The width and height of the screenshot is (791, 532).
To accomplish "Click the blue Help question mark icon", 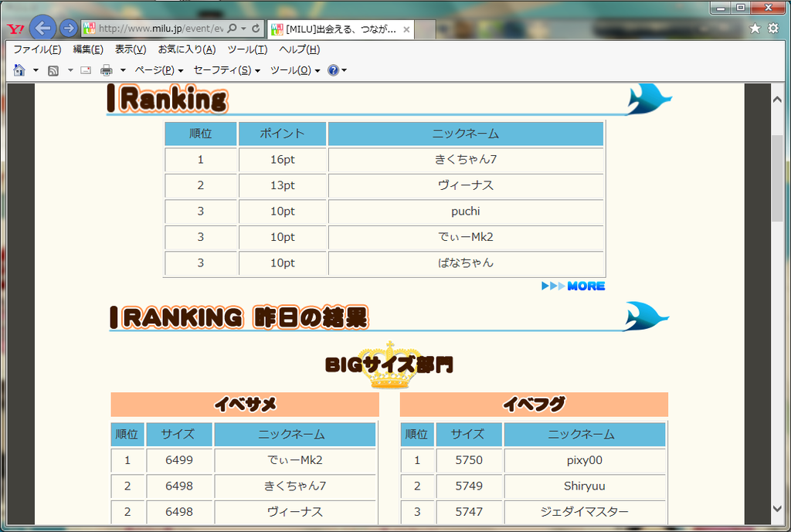I will click(333, 70).
